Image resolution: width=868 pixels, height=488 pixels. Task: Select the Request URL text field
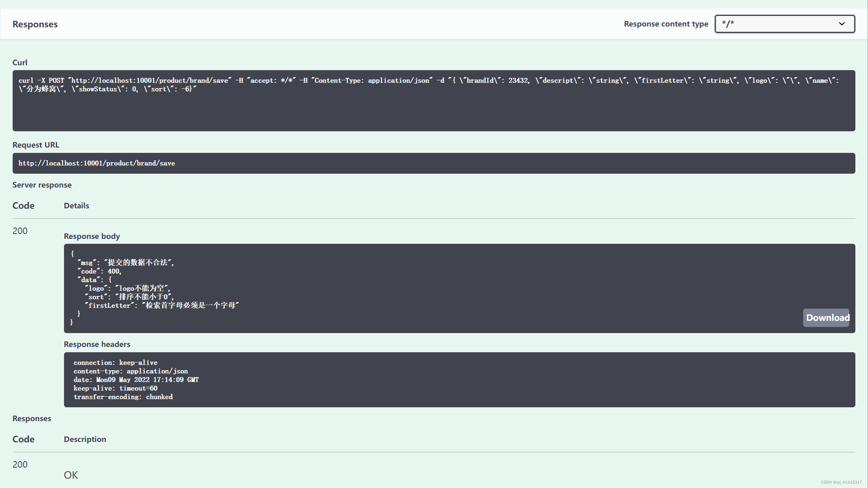coord(434,163)
